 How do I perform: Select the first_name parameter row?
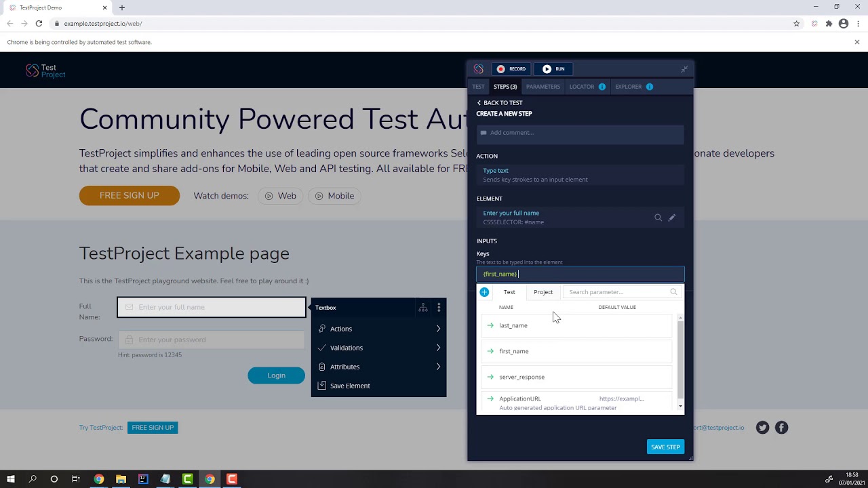click(576, 351)
